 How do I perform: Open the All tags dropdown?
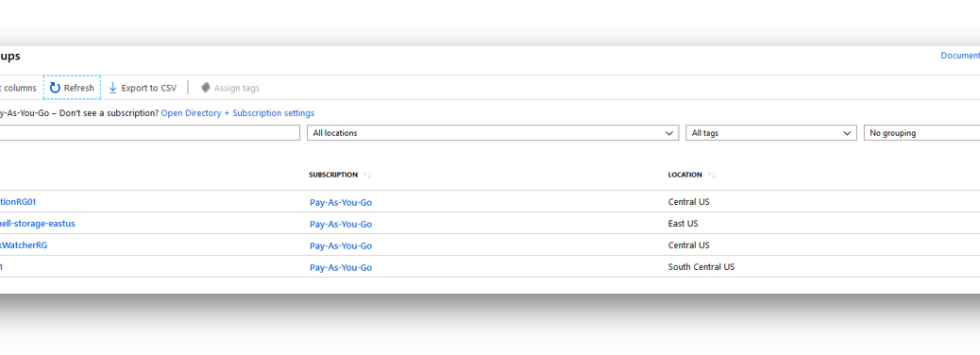pyautogui.click(x=771, y=132)
